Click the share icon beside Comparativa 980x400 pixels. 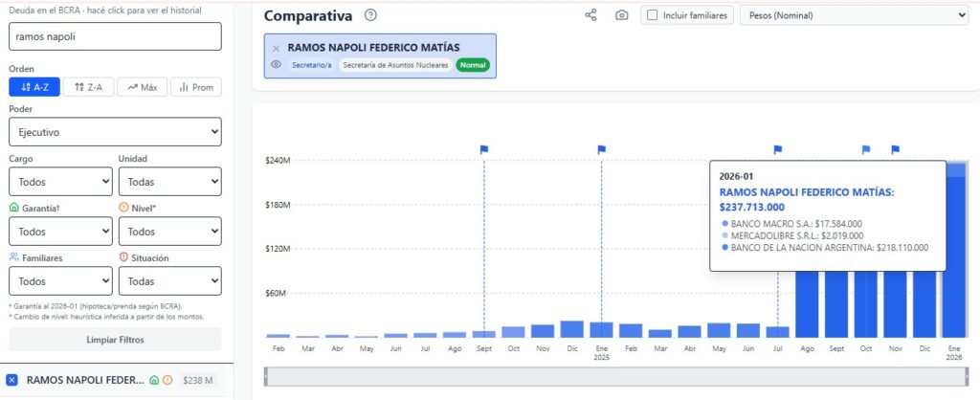(590, 15)
